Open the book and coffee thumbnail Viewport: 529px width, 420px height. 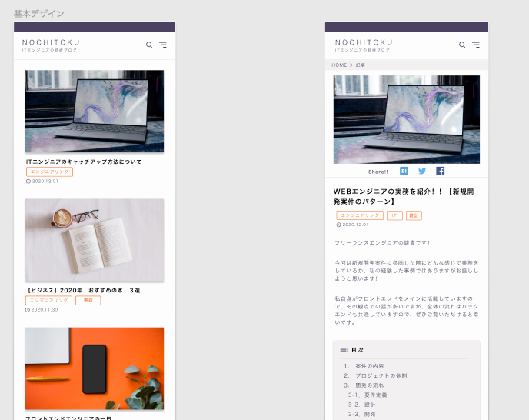coord(95,240)
